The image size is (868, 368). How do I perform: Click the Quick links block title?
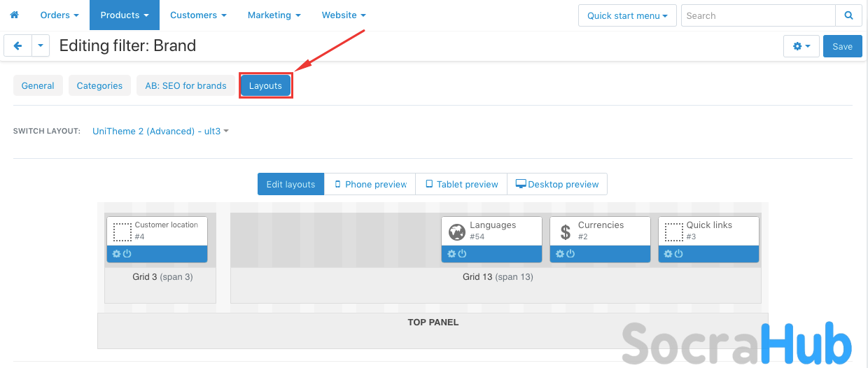tap(709, 225)
